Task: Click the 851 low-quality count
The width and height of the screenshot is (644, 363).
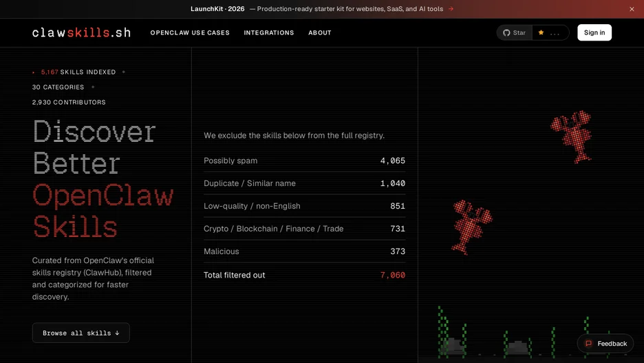Action: pyautogui.click(x=398, y=206)
